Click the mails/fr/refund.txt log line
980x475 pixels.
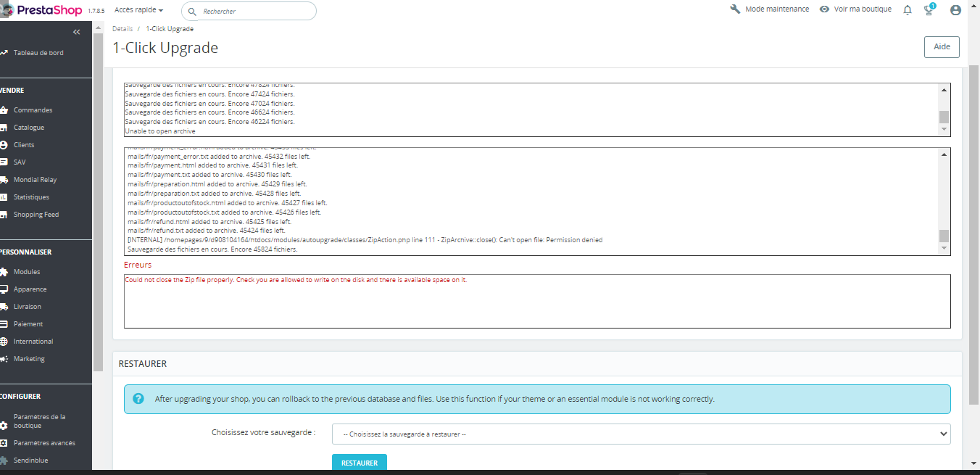206,231
